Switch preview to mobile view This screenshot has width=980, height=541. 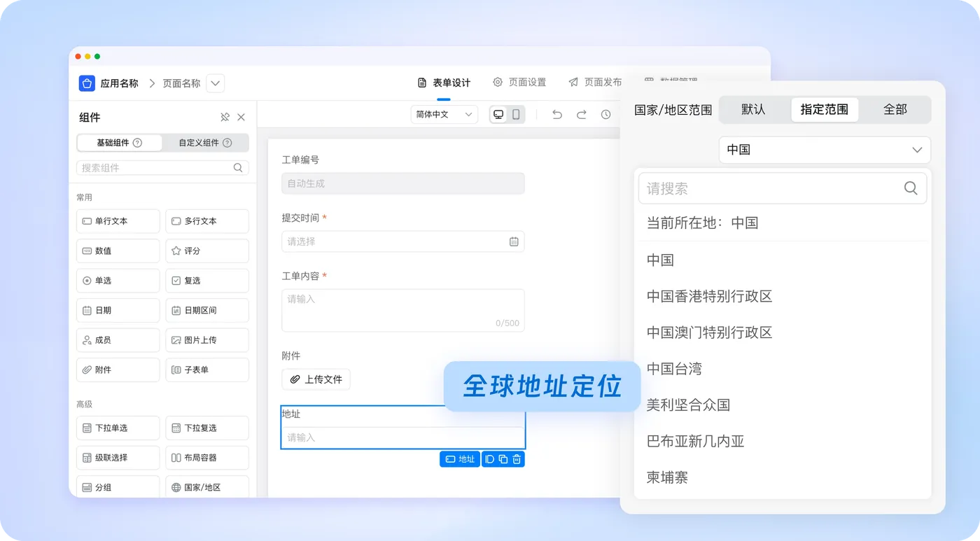coord(516,115)
